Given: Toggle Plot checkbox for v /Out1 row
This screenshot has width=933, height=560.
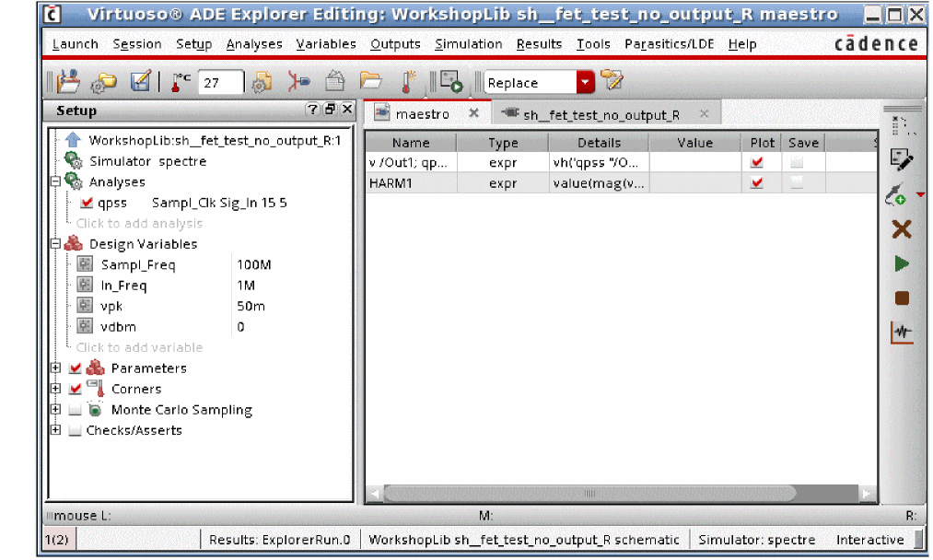Looking at the screenshot, I should tap(757, 162).
